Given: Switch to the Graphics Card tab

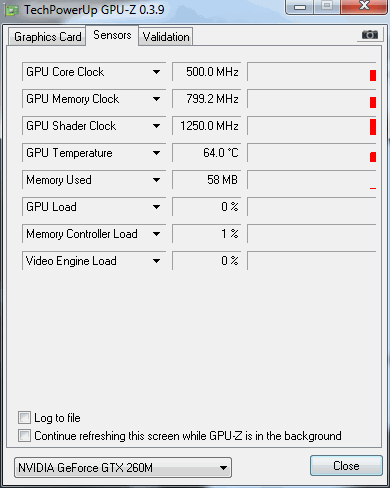Looking at the screenshot, I should point(47,37).
